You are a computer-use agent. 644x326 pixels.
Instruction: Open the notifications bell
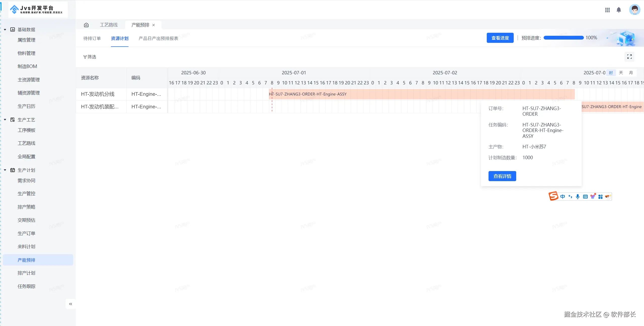point(619,10)
